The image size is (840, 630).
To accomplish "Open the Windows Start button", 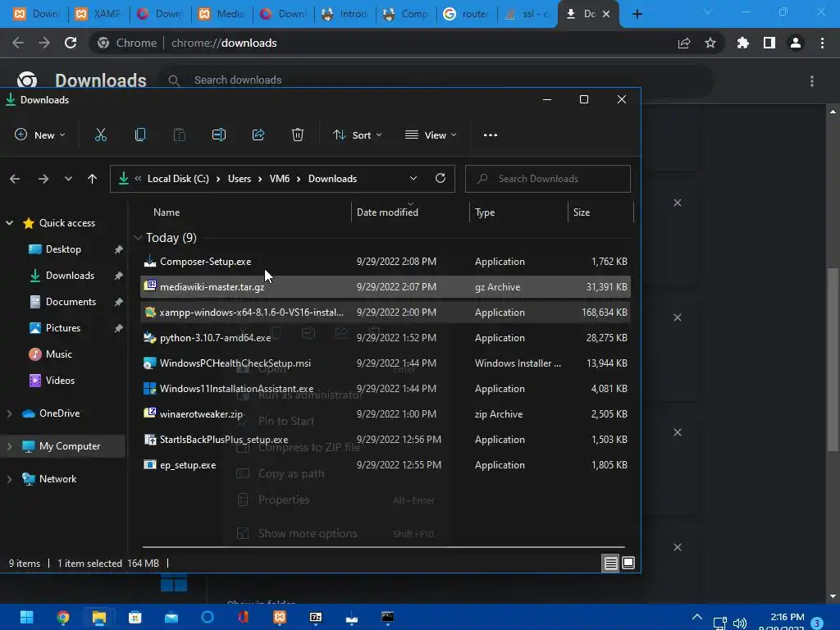I will pyautogui.click(x=27, y=617).
